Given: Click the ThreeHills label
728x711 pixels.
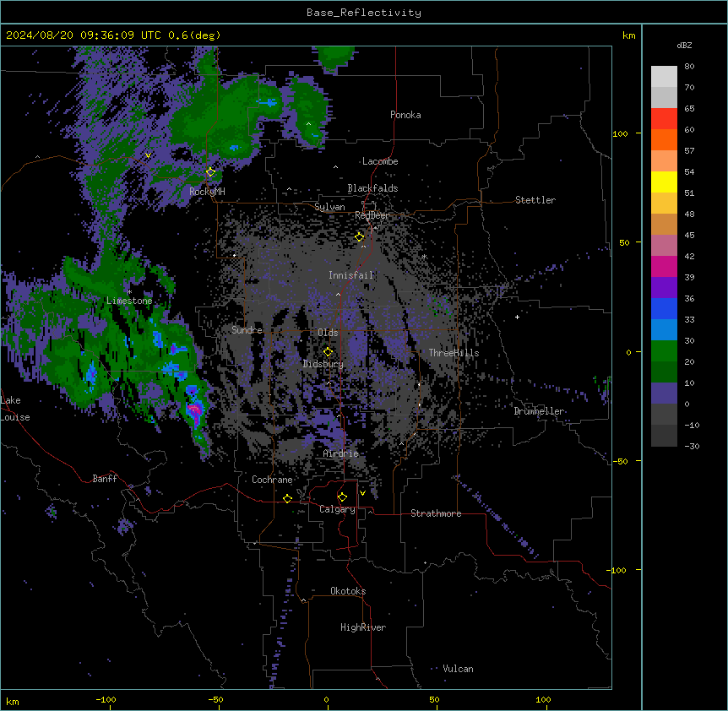Looking at the screenshot, I should (454, 353).
